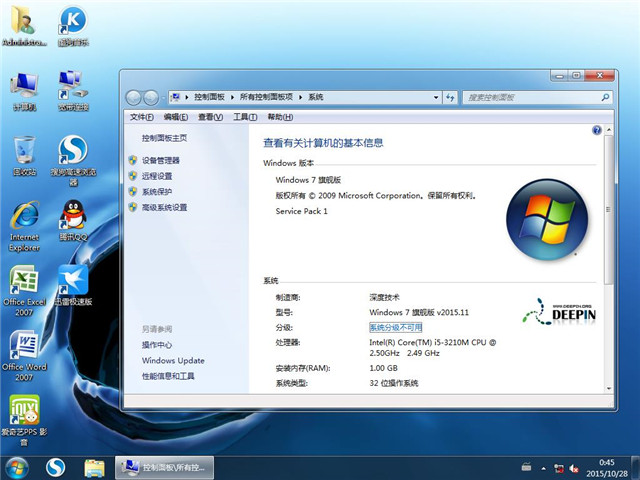The height and width of the screenshot is (480, 640).
Task: Open Internet Explorer desktop icon
Action: [24, 225]
